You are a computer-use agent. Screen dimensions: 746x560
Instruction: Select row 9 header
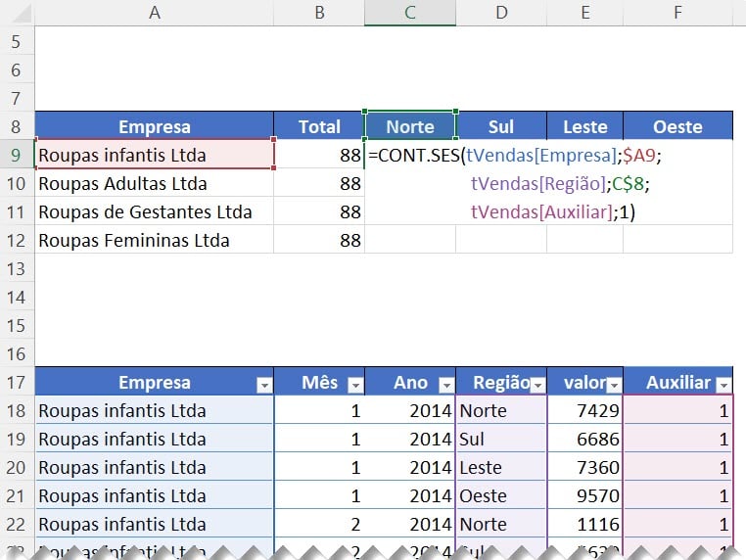point(17,155)
